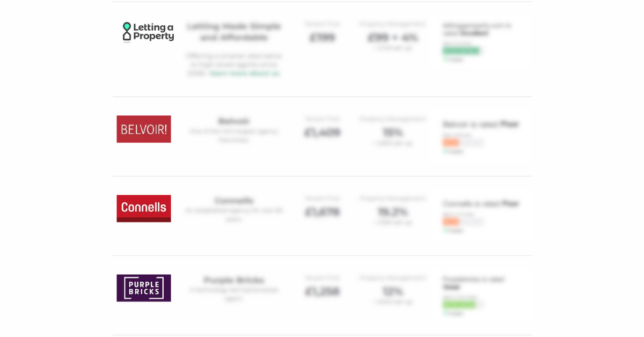The width and height of the screenshot is (644, 337).
Task: Click Belvoir's orange star rating bar
Action: click(463, 143)
